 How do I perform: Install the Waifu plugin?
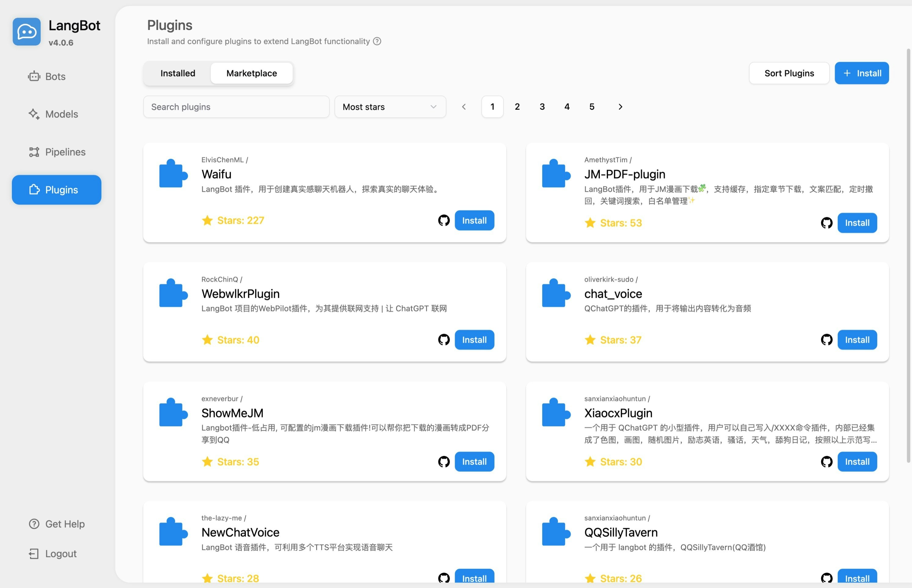[474, 220]
